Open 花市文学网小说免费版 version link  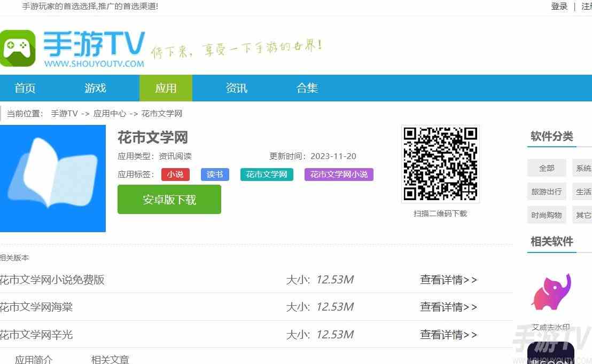52,280
